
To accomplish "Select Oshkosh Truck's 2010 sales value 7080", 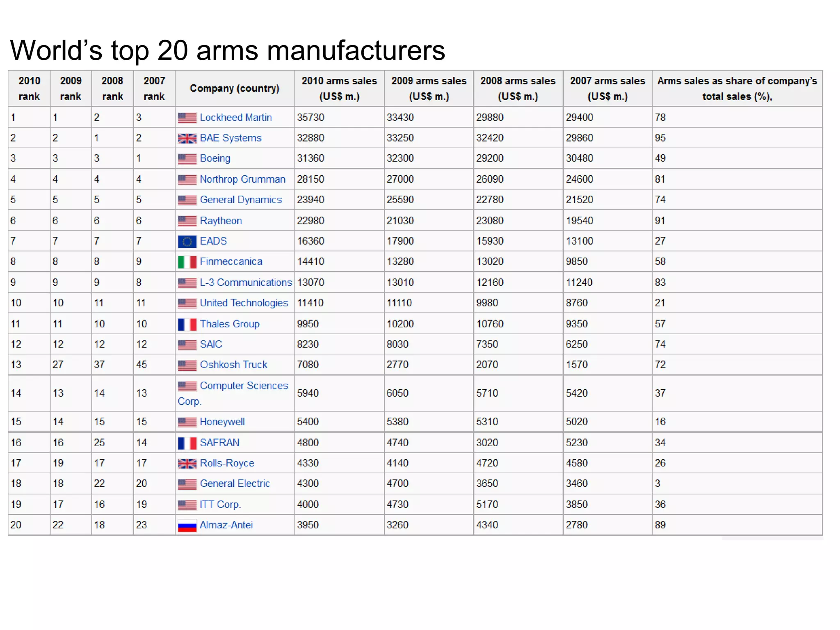I will click(308, 365).
